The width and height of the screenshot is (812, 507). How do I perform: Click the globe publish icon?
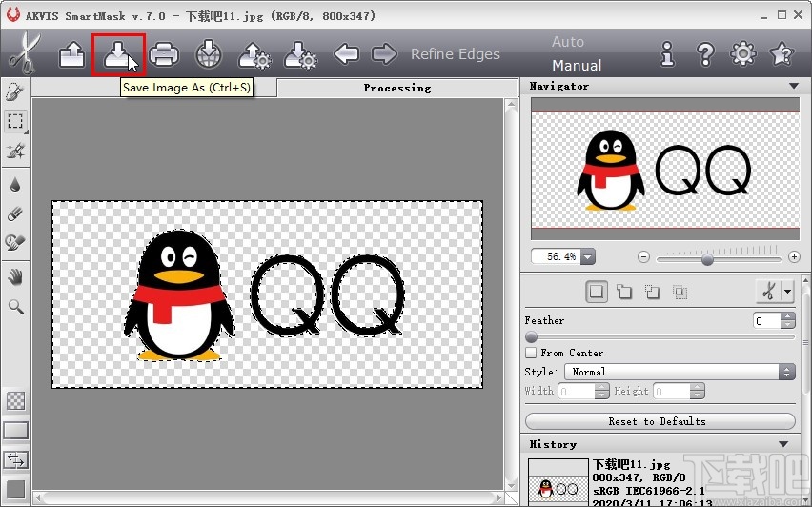[x=208, y=54]
